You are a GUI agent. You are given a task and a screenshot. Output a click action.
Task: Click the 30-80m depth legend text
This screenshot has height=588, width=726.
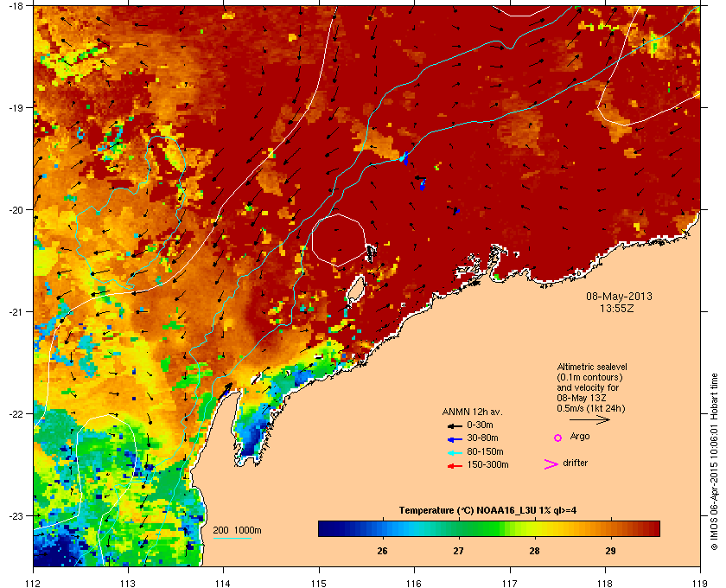[x=482, y=438]
